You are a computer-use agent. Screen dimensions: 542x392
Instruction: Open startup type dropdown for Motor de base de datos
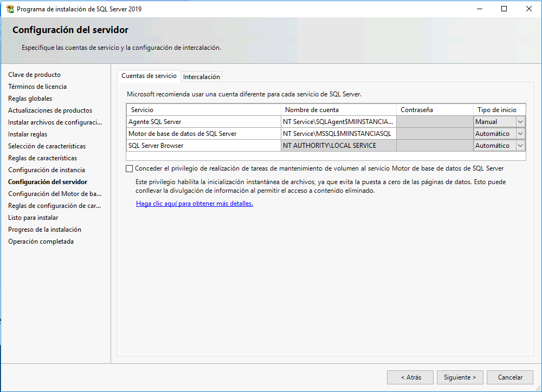tap(520, 134)
